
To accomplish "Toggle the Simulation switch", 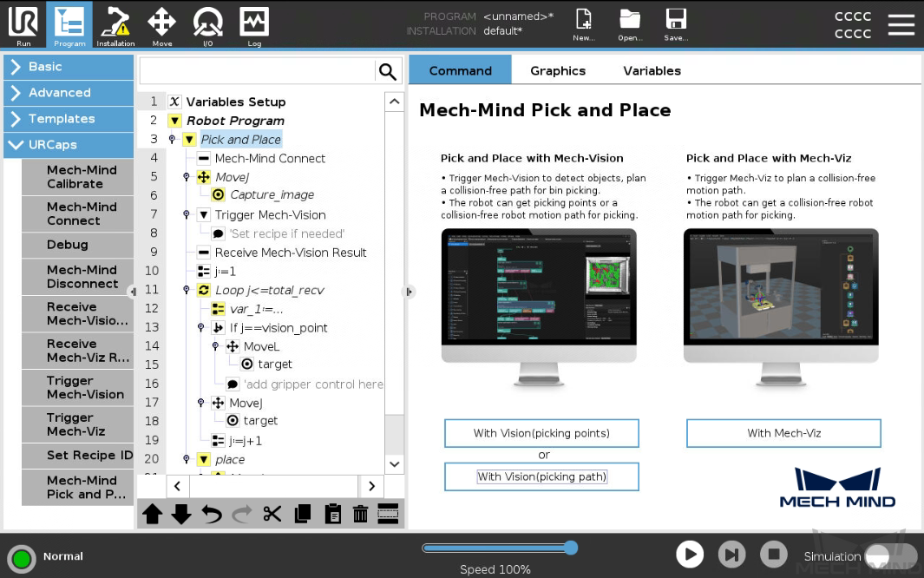I will (890, 555).
